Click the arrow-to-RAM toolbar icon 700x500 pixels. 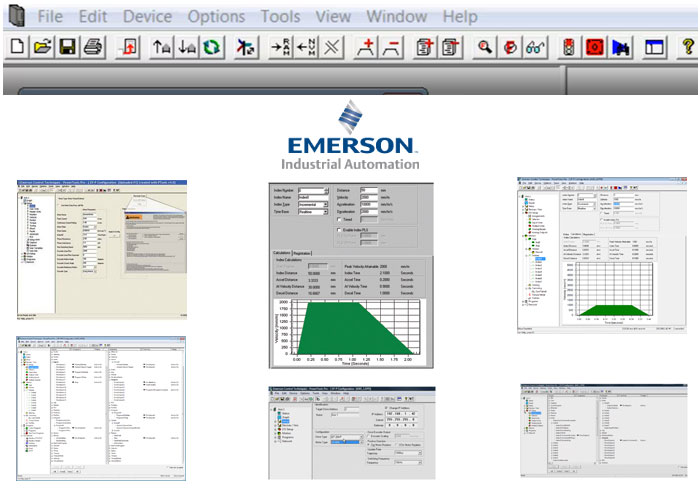pyautogui.click(x=281, y=47)
